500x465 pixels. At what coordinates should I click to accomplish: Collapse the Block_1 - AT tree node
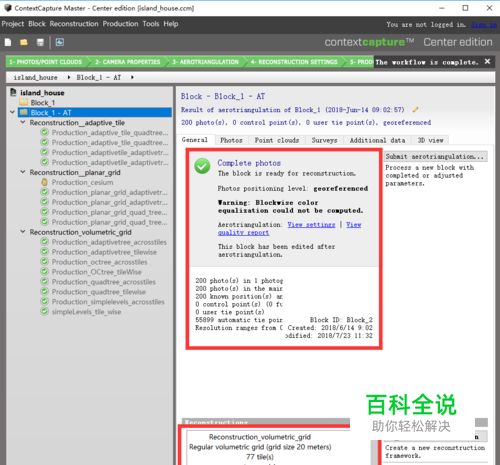pos(12,112)
